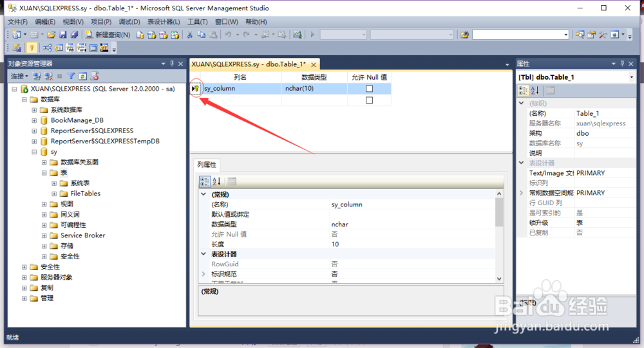This screenshot has width=644, height=348.
Task: Click the 长度 value 10 field
Action: pyautogui.click(x=412, y=244)
